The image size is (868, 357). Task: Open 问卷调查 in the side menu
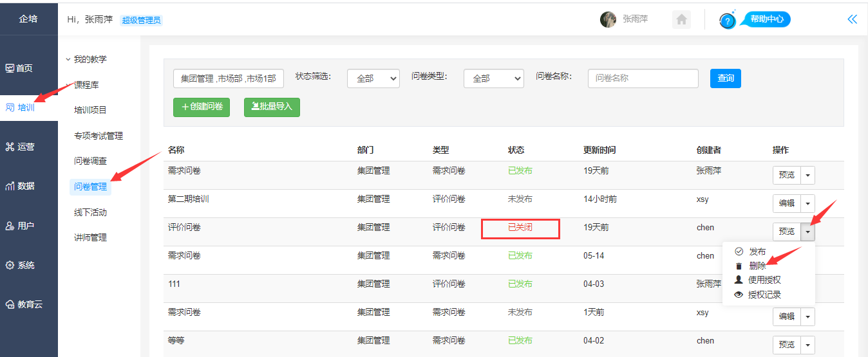(90, 161)
